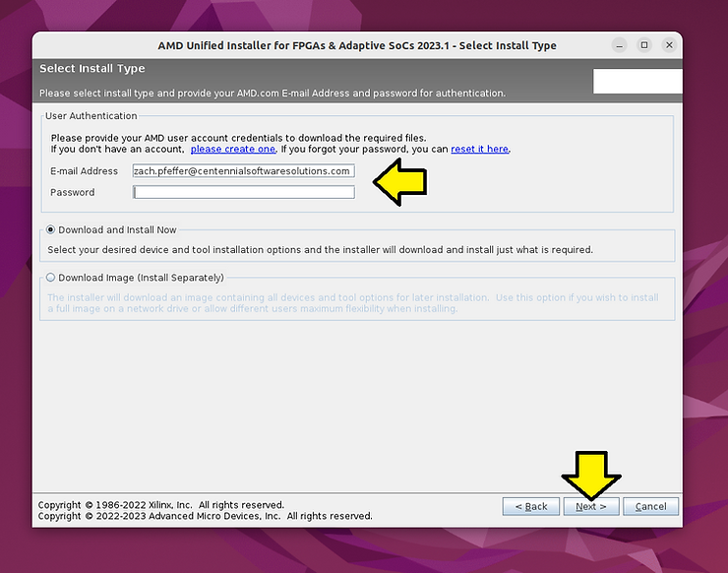Click the Xilinx 1986-2022 copyright line

(161, 505)
